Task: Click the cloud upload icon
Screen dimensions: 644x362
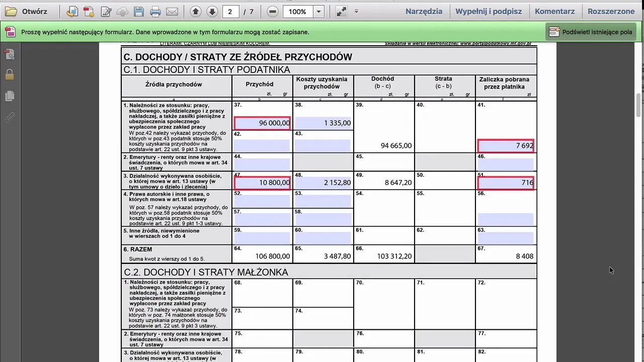Action: click(x=122, y=12)
